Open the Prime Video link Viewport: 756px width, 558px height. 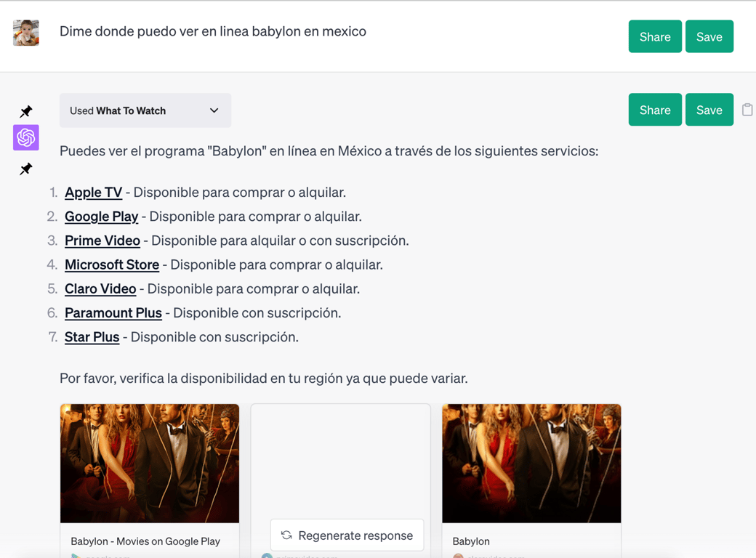pyautogui.click(x=102, y=240)
